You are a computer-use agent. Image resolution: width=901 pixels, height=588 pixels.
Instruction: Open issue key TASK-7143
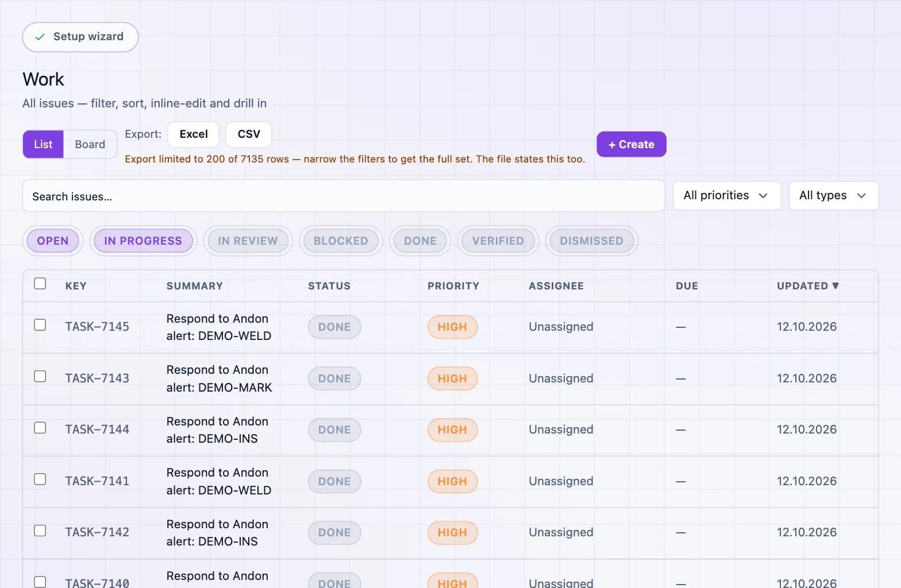97,378
